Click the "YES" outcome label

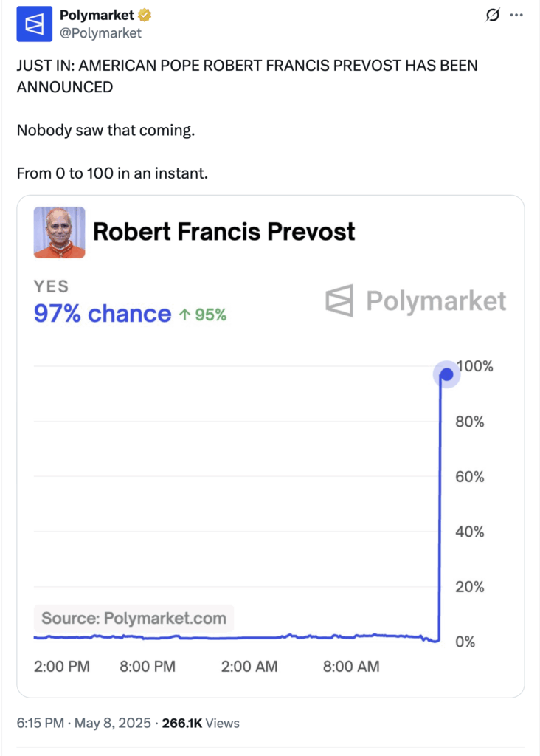tap(52, 286)
